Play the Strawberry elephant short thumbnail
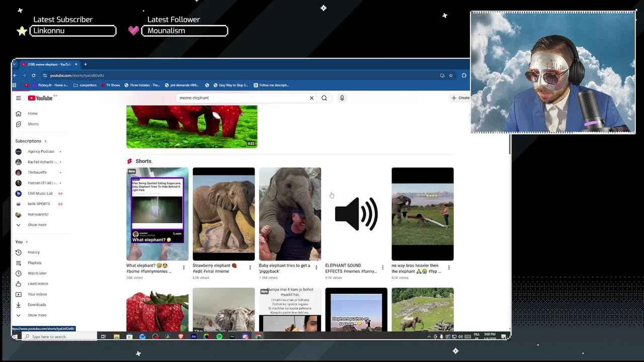The width and height of the screenshot is (644, 362). (x=224, y=214)
